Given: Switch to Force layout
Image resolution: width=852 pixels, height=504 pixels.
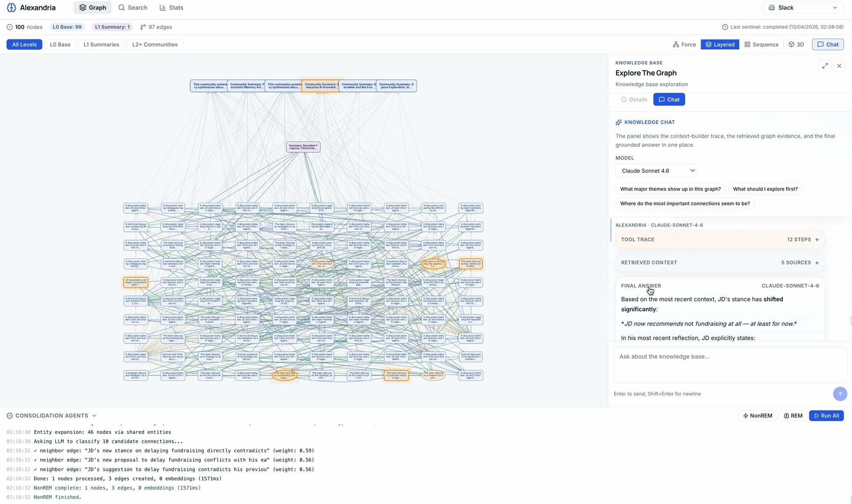Looking at the screenshot, I should click(684, 44).
